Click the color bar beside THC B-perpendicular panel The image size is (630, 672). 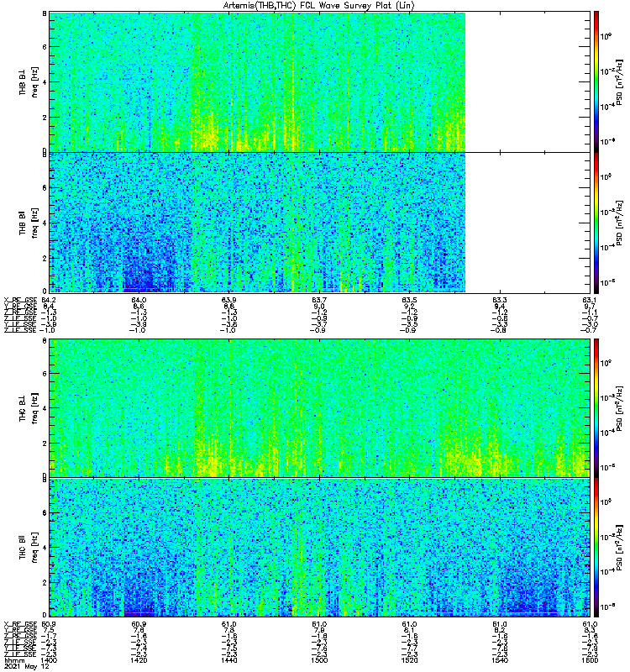(x=596, y=407)
